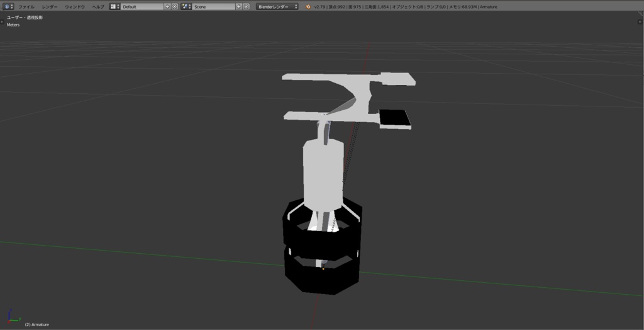644x330 pixels.
Task: Delete the current Scene
Action: (246, 6)
